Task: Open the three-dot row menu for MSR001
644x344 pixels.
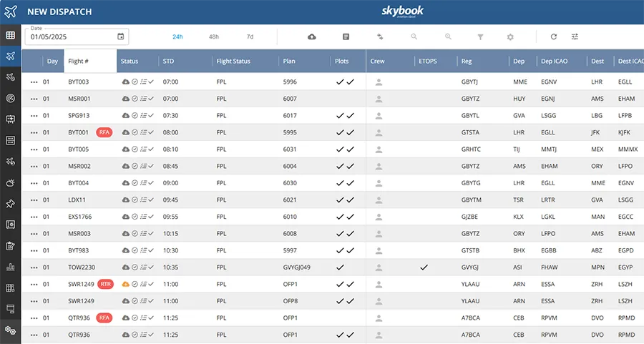Action: [34, 99]
